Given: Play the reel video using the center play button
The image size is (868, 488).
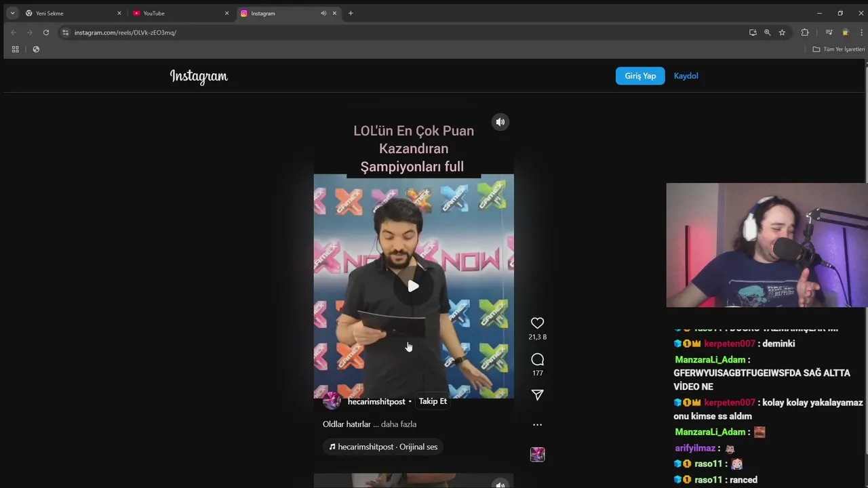Looking at the screenshot, I should [x=413, y=286].
